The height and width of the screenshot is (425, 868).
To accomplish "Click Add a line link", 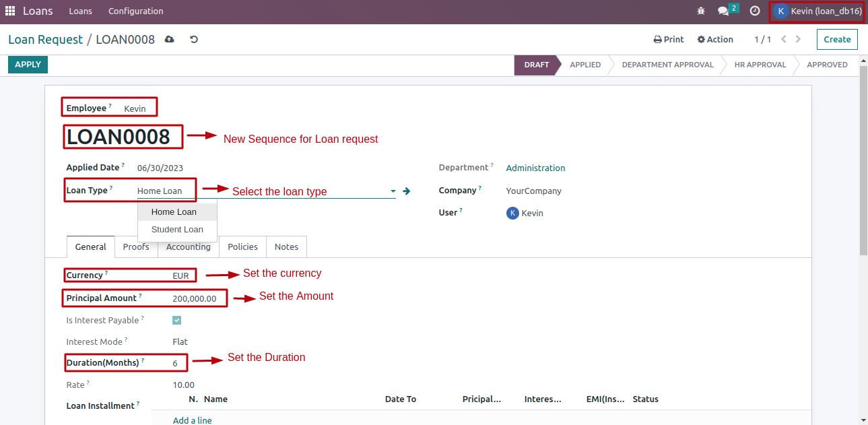I will click(193, 420).
